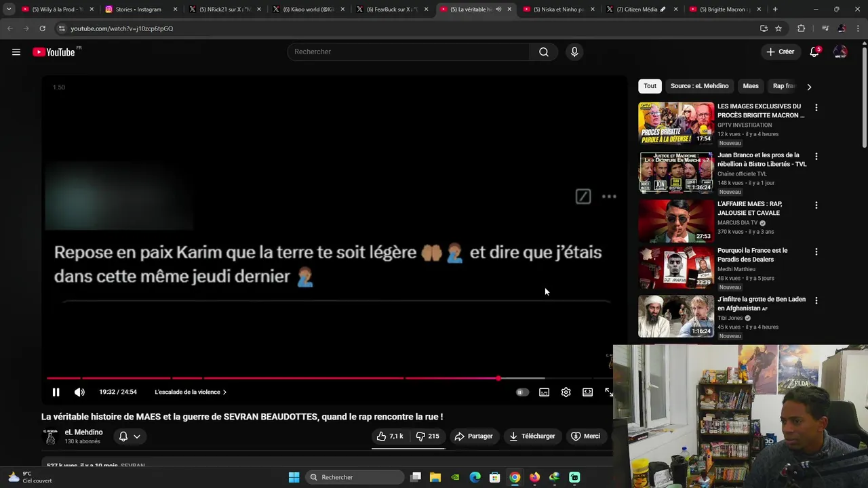The height and width of the screenshot is (488, 868).
Task: Open the notification bell dropdown for eL Mehdino
Action: click(130, 436)
